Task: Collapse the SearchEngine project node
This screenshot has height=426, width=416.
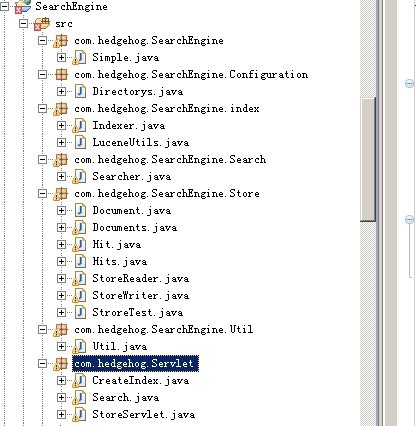Action: pyautogui.click(x=4, y=7)
